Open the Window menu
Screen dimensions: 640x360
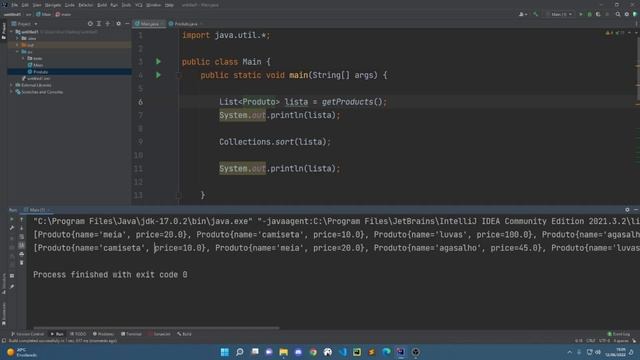(x=153, y=5)
